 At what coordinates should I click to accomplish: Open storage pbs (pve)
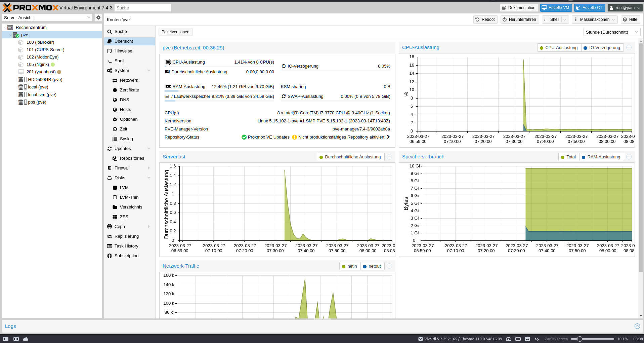[x=37, y=102]
